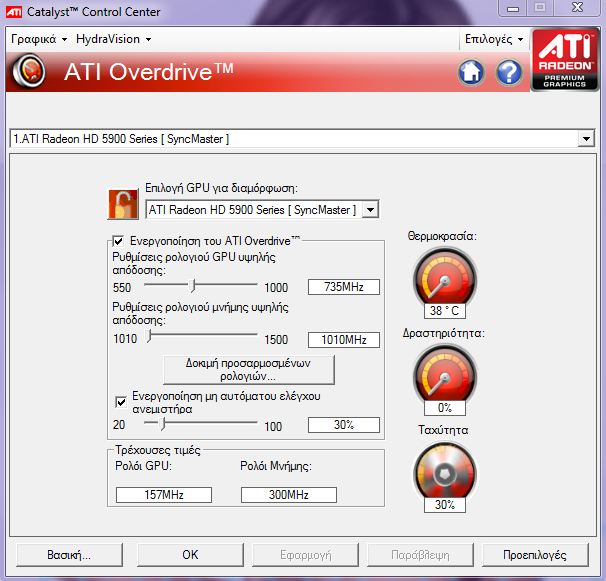Image resolution: width=606 pixels, height=581 pixels.
Task: Click the memory clock slider handle
Action: click(x=149, y=336)
